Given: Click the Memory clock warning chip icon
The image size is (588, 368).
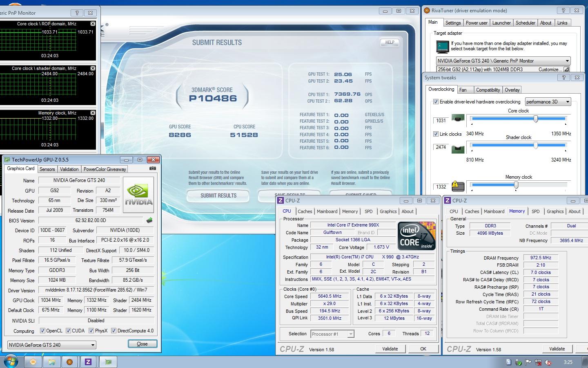Looking at the screenshot, I should point(458,186).
